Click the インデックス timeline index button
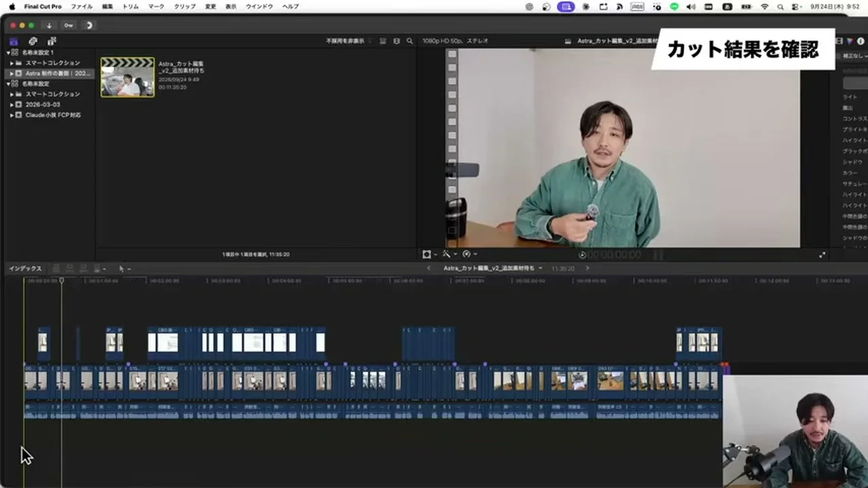The width and height of the screenshot is (868, 488). click(25, 268)
